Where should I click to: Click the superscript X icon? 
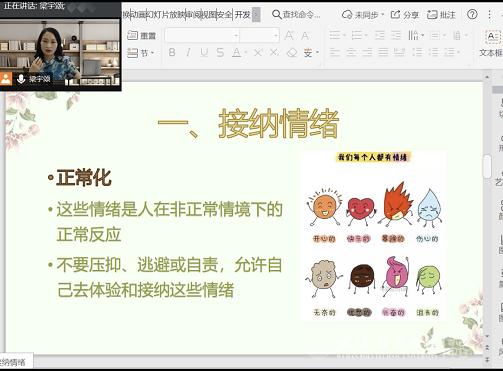[x=258, y=52]
